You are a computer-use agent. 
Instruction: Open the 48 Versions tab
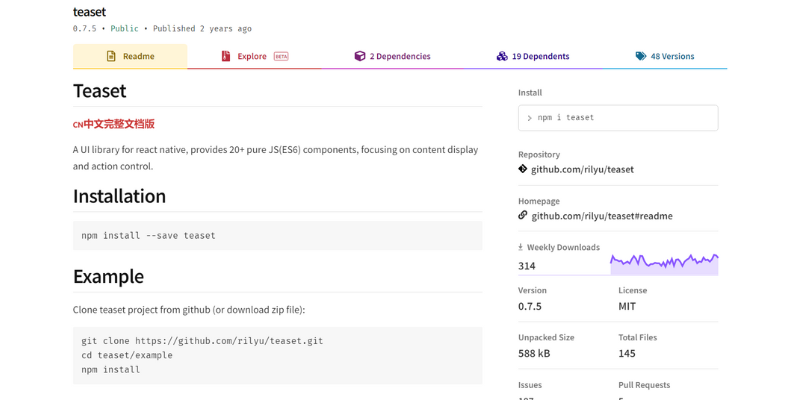click(665, 56)
